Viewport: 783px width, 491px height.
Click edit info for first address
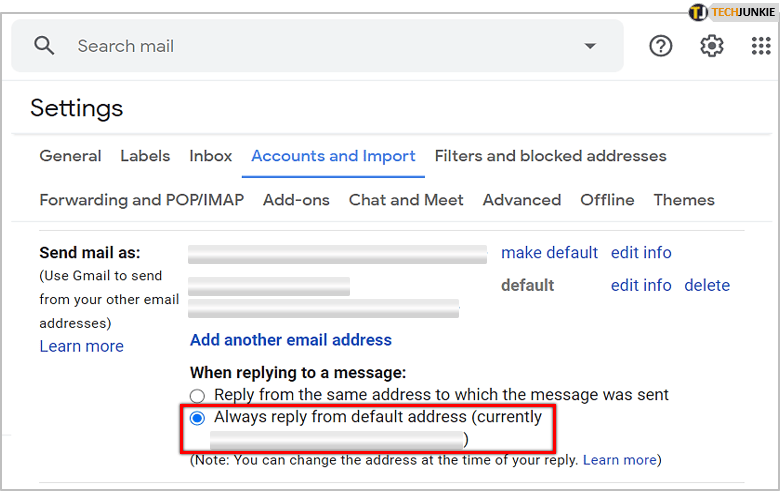click(x=641, y=253)
